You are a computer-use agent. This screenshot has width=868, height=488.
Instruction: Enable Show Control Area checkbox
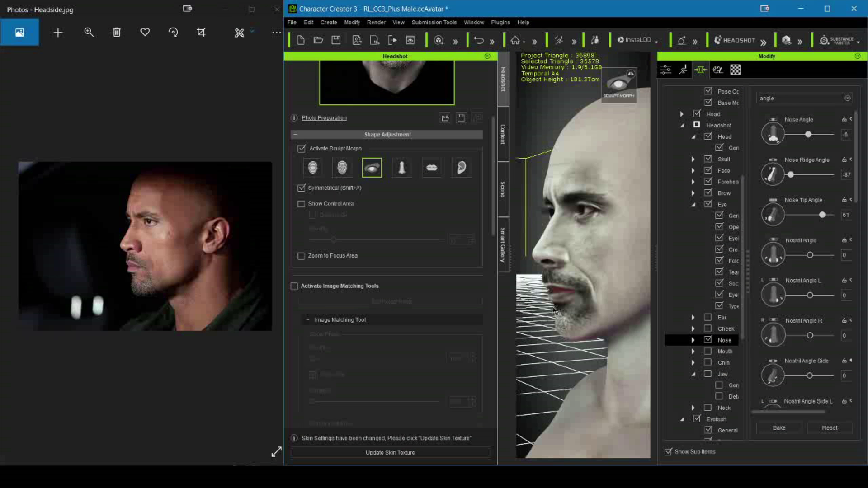(302, 204)
